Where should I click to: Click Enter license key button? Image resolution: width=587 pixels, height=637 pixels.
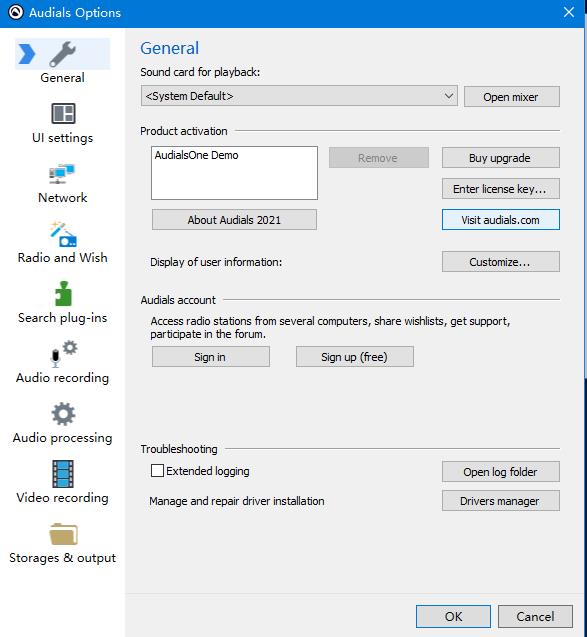(500, 188)
